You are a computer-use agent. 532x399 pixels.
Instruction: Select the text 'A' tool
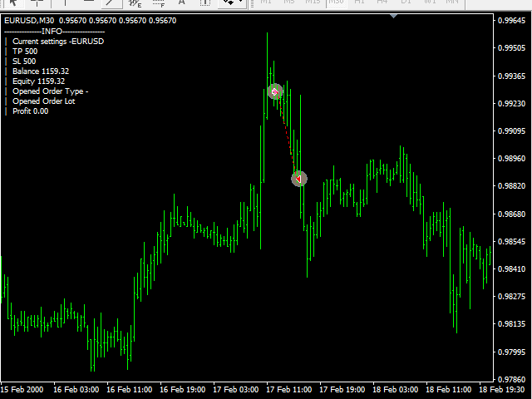click(x=181, y=2)
